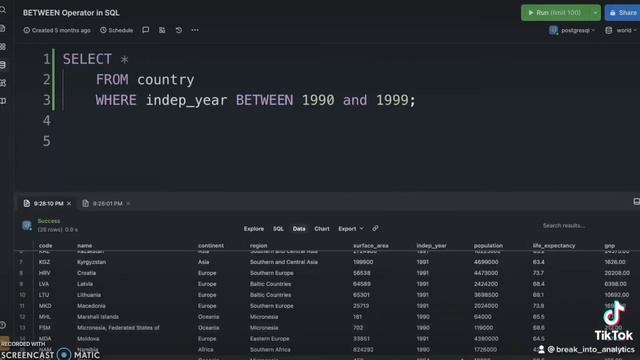Viewport: 640px width, 360px height.
Task: Focus the Search results input field
Action: 564,225
